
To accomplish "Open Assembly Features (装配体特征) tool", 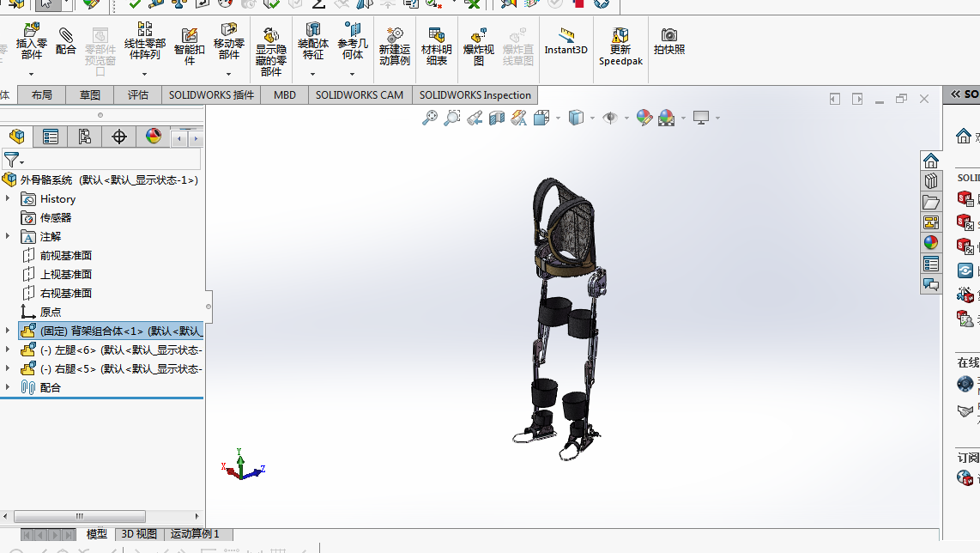I will 313,41.
